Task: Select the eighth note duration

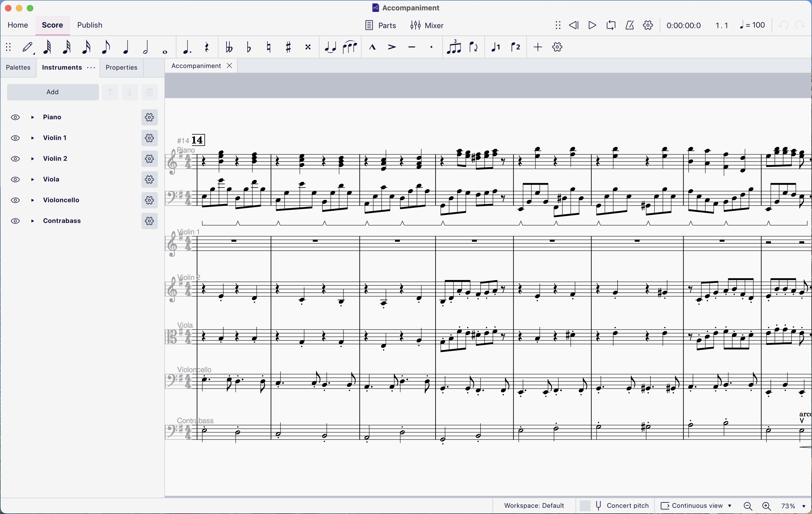Action: 106,47
